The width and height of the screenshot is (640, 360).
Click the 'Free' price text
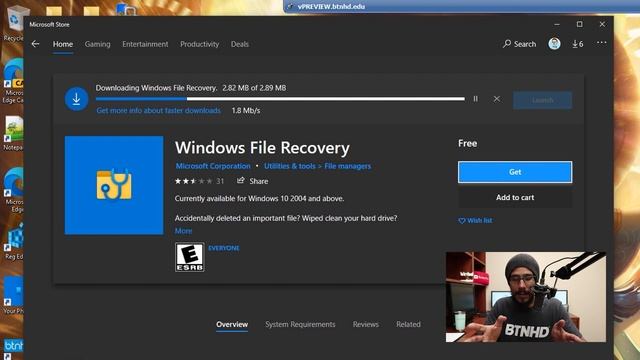[467, 144]
